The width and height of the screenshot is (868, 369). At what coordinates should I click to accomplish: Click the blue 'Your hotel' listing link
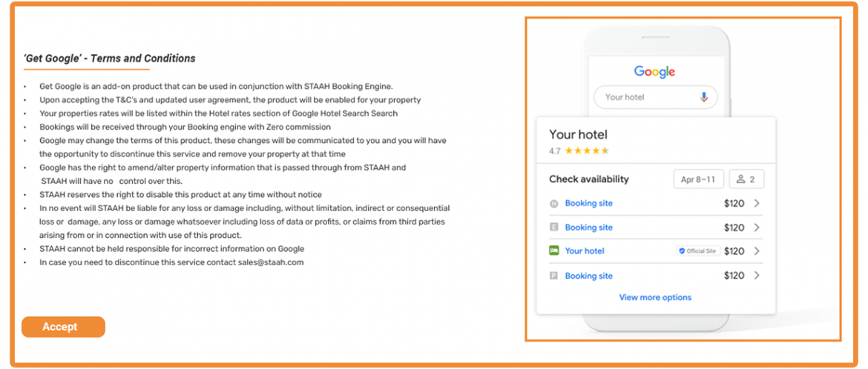(585, 251)
